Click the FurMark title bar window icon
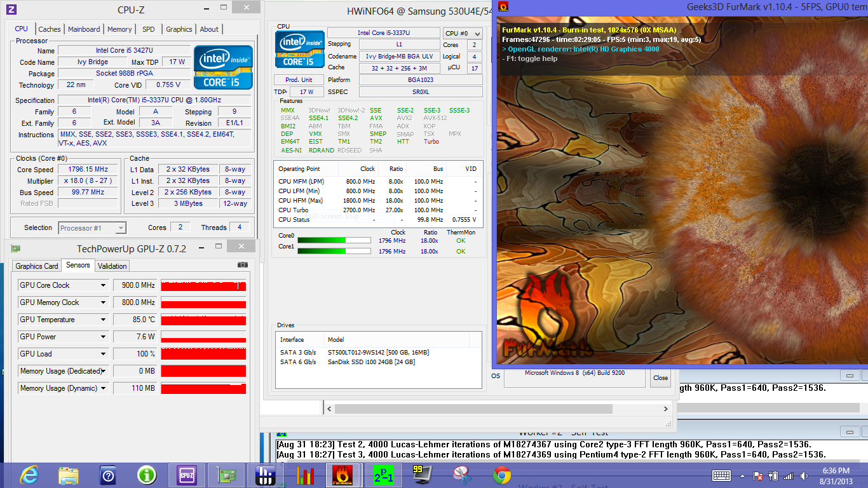 coord(503,7)
